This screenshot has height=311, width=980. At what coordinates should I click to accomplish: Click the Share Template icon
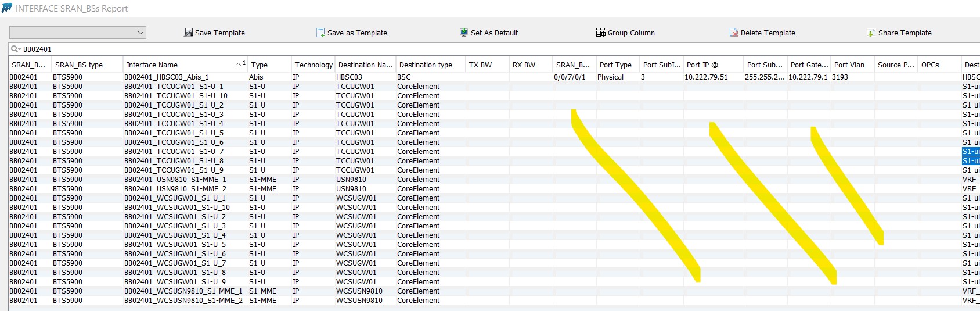click(x=871, y=33)
